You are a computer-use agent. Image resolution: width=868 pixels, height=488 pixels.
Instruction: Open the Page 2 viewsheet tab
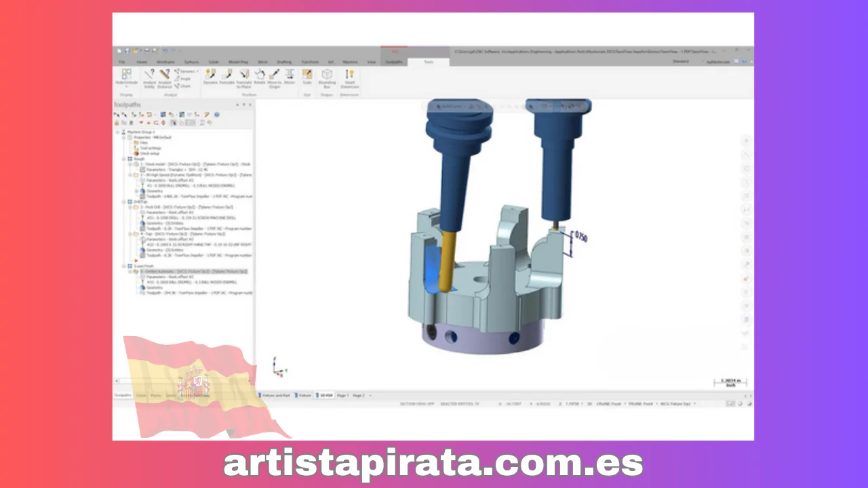(x=358, y=395)
